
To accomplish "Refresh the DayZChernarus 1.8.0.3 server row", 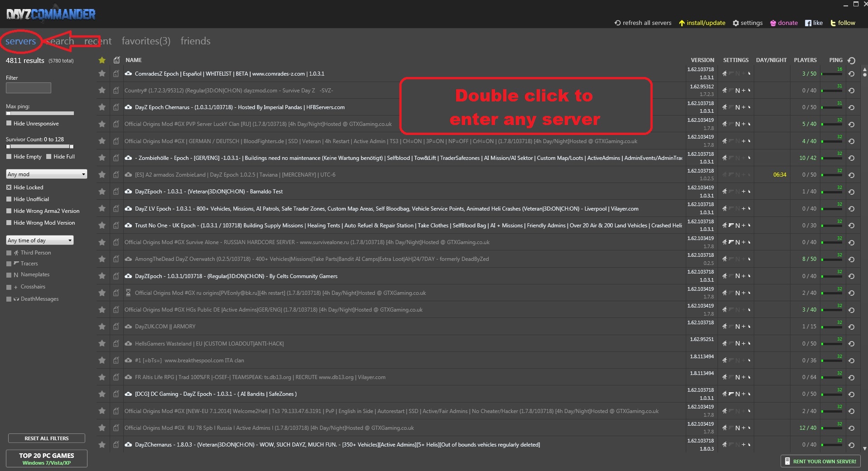I will pos(852,445).
